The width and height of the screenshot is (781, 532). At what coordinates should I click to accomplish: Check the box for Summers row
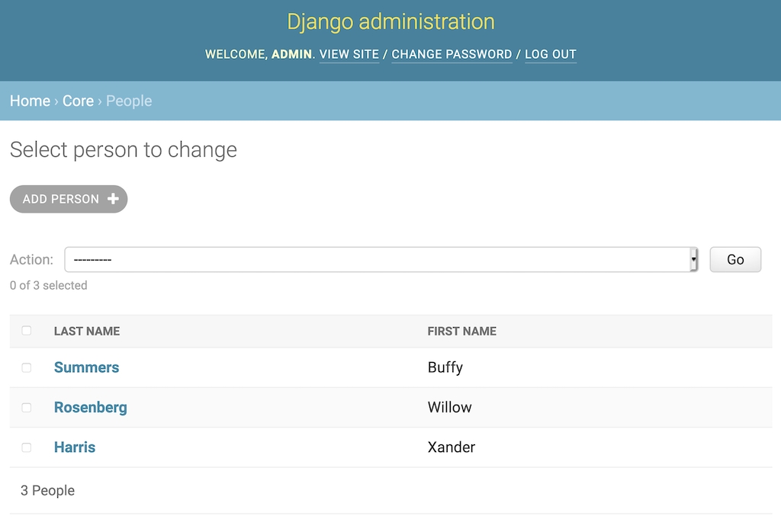(27, 367)
